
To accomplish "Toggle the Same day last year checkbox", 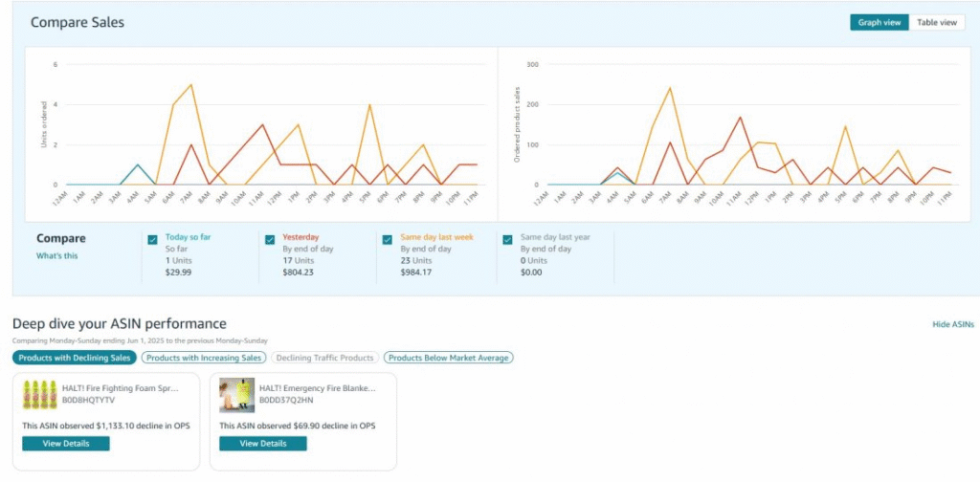I will [507, 240].
